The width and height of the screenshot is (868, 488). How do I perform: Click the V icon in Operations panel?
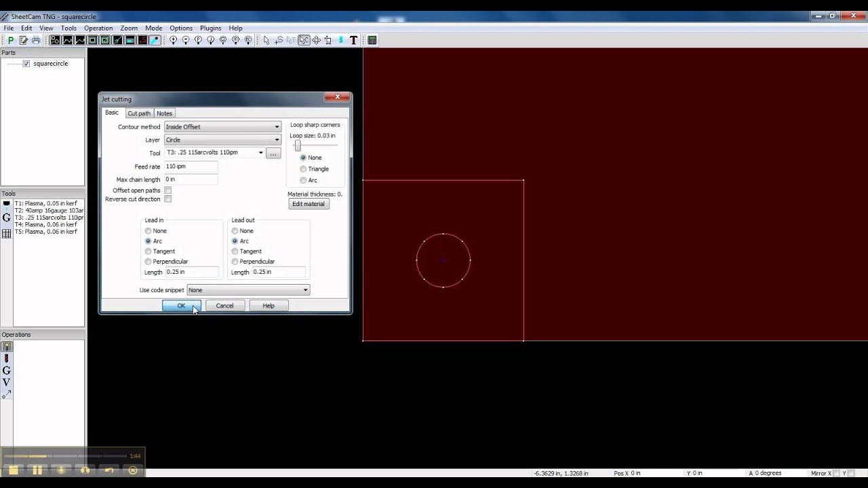(x=7, y=382)
